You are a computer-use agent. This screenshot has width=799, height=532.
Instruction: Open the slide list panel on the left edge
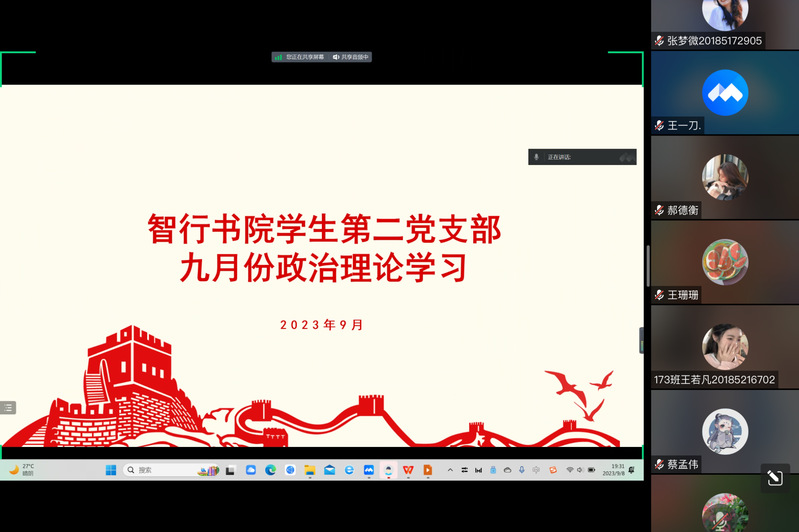coord(8,407)
